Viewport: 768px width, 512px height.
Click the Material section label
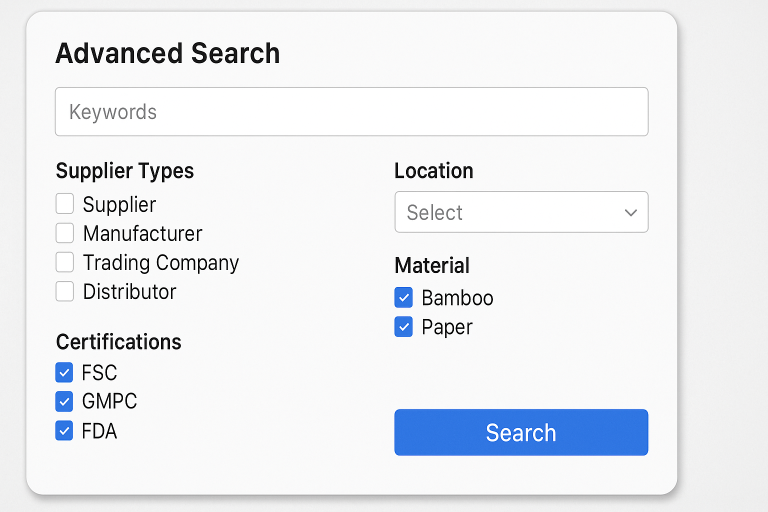tap(432, 266)
